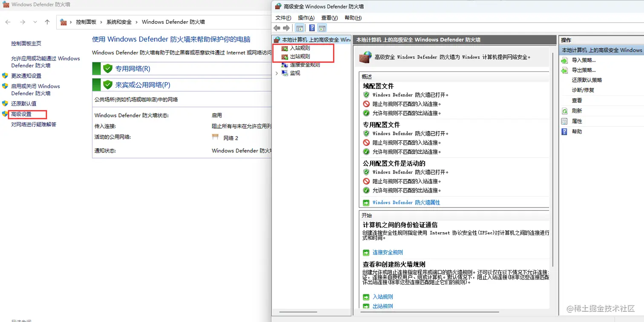Click 系统和安全 in the address breadcrumb

tap(119, 22)
